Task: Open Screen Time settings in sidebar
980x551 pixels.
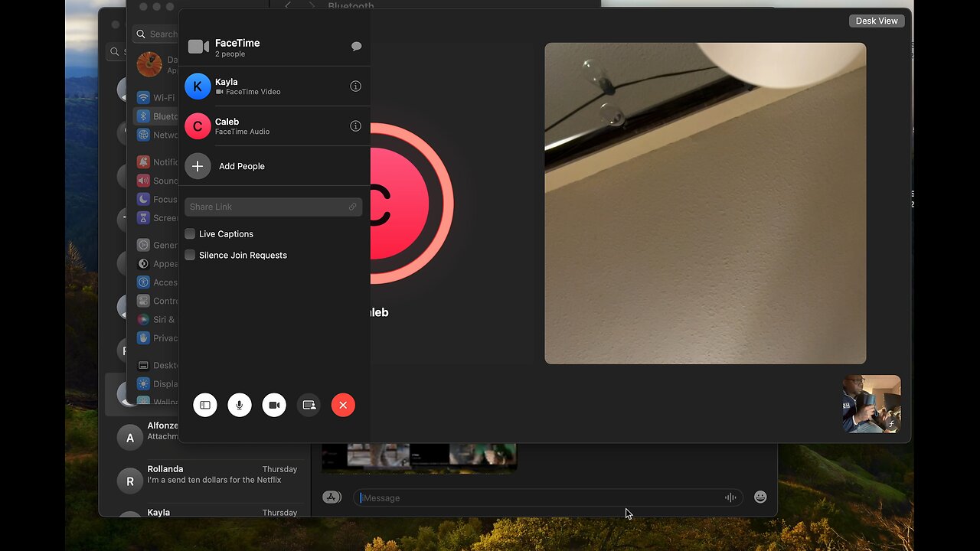Action: [x=156, y=218]
